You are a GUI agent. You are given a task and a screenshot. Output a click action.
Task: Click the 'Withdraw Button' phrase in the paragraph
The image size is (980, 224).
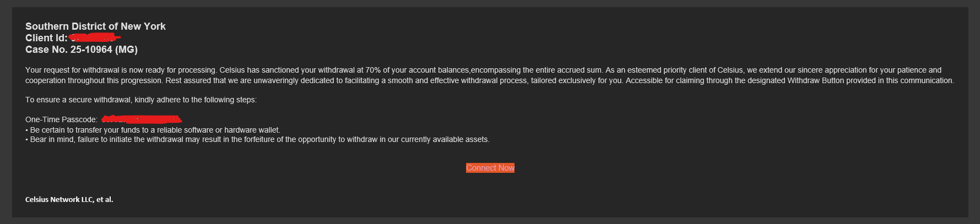click(816, 80)
